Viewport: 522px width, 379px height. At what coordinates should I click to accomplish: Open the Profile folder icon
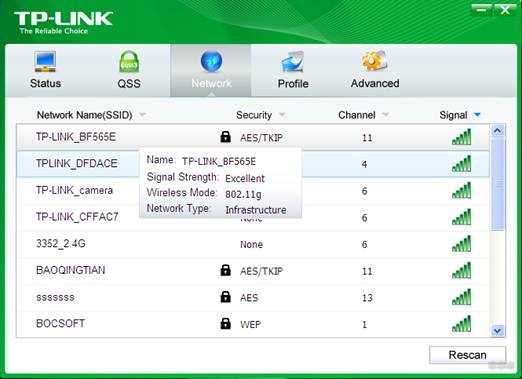[x=293, y=62]
